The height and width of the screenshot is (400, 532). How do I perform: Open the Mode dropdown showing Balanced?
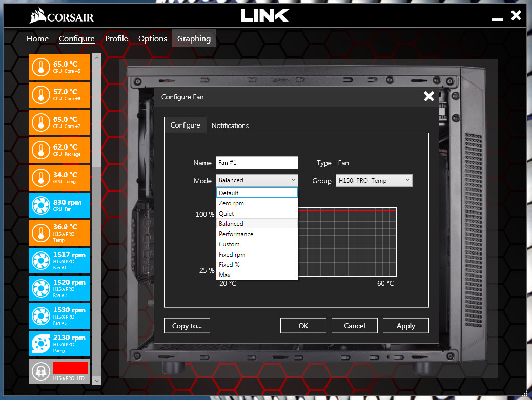(x=257, y=180)
